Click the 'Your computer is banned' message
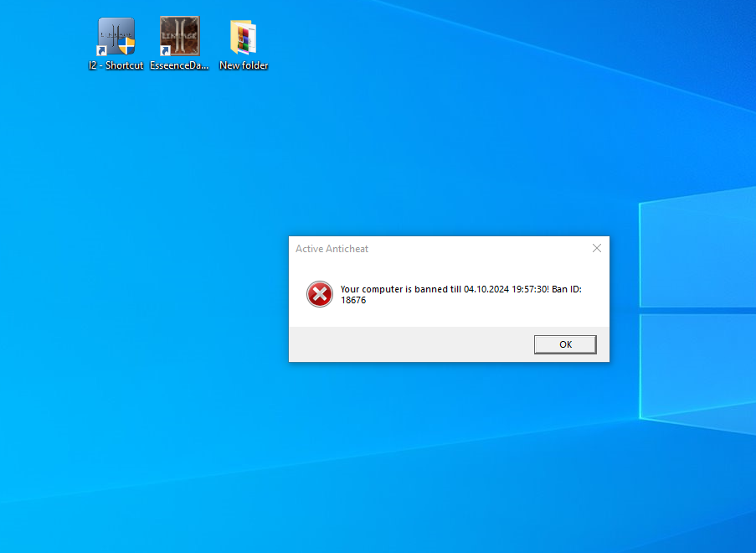Screen dimensions: 756x553 click(400, 289)
